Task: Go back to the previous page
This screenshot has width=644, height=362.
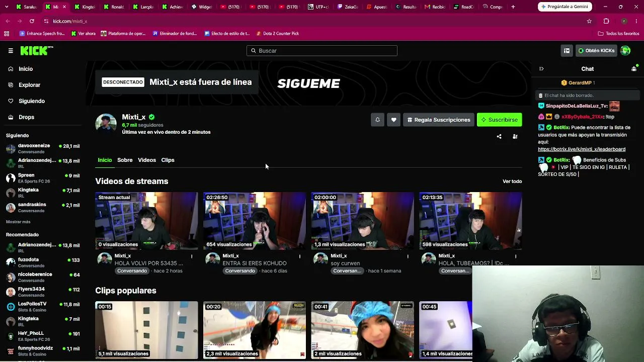Action: coord(8,21)
